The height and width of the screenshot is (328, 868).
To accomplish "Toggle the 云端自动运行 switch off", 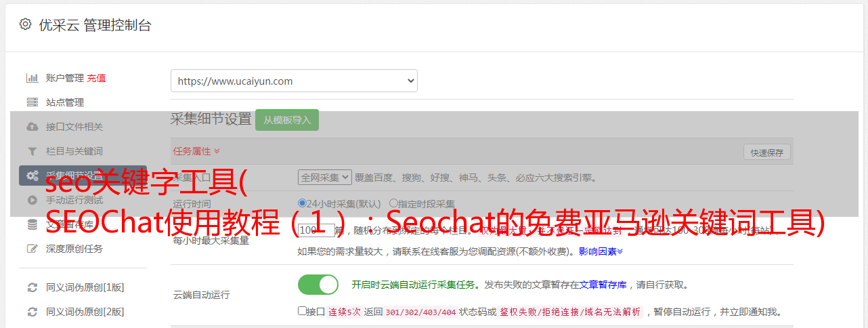I will click(318, 285).
